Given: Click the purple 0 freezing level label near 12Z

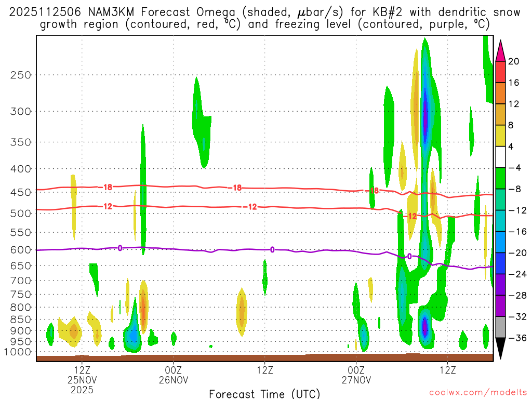Looking at the screenshot, I should (x=272, y=250).
